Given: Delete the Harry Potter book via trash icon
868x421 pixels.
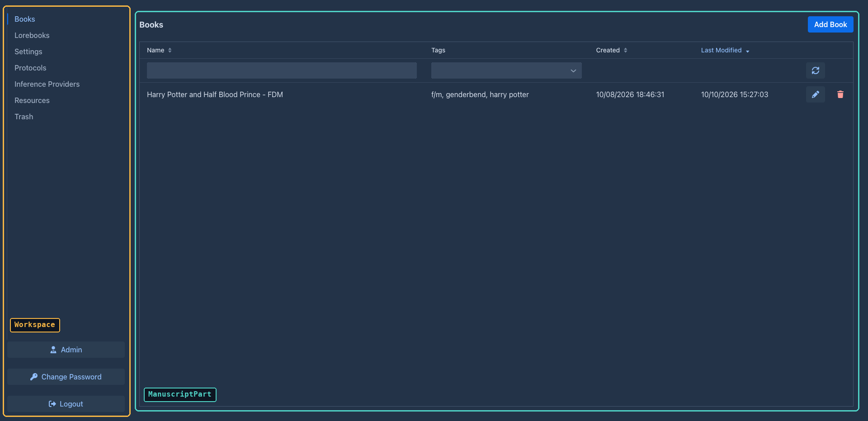Looking at the screenshot, I should point(840,94).
